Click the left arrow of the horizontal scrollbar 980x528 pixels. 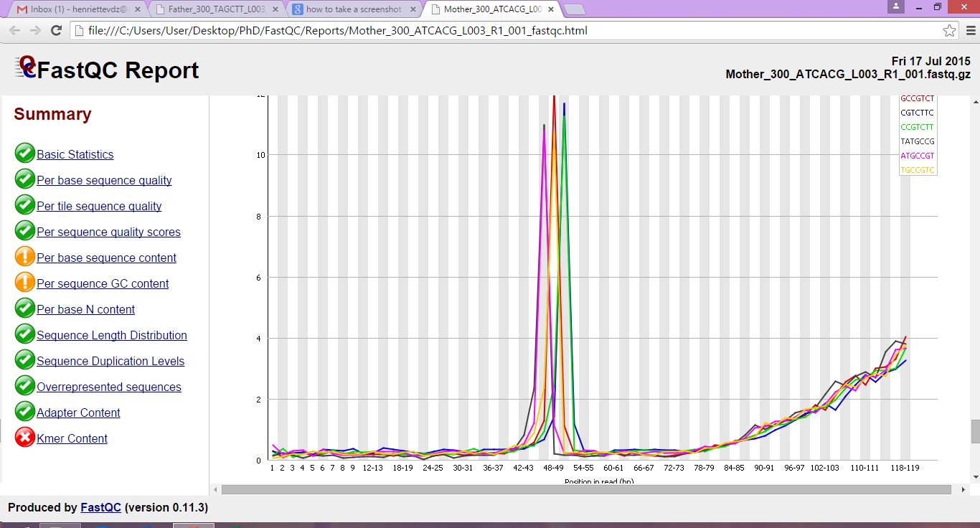[215, 489]
